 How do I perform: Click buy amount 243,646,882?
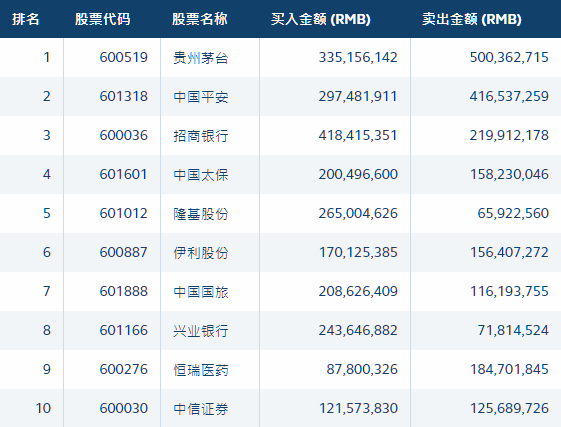coord(358,330)
